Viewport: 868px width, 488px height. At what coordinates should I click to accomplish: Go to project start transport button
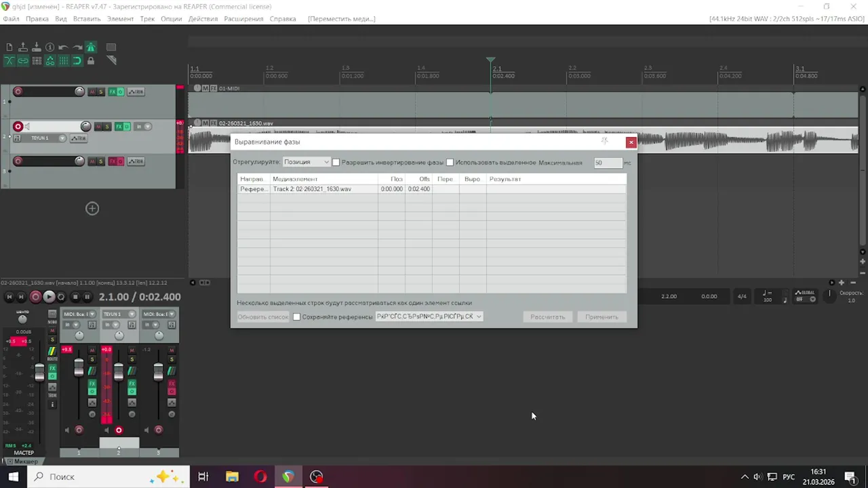(x=9, y=297)
